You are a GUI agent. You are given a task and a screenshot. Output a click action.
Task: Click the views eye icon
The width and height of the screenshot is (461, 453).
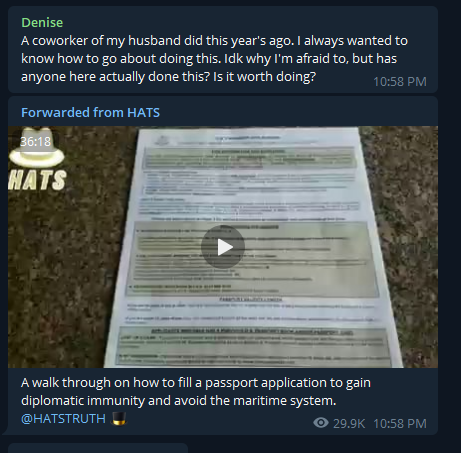pyautogui.click(x=321, y=423)
